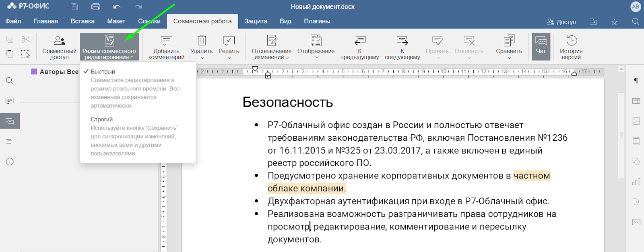Open the left sidebar chat icon
Viewport: 644px width, 252px height.
[x=10, y=121]
